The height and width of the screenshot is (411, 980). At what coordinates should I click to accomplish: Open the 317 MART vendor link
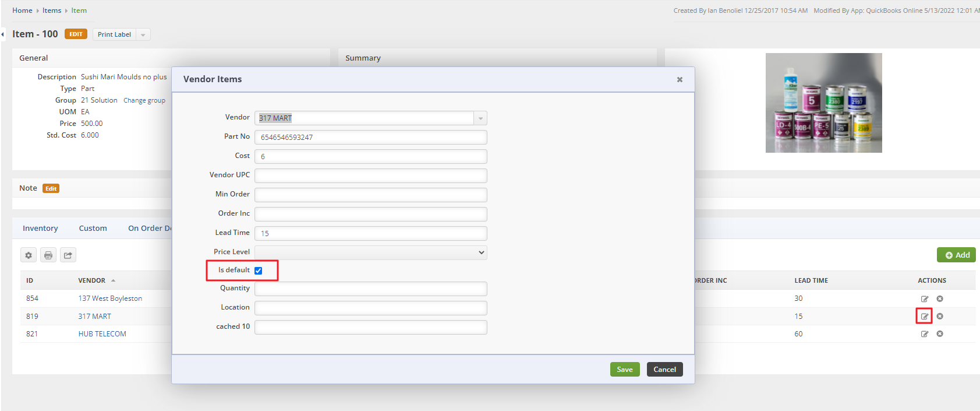coord(95,317)
